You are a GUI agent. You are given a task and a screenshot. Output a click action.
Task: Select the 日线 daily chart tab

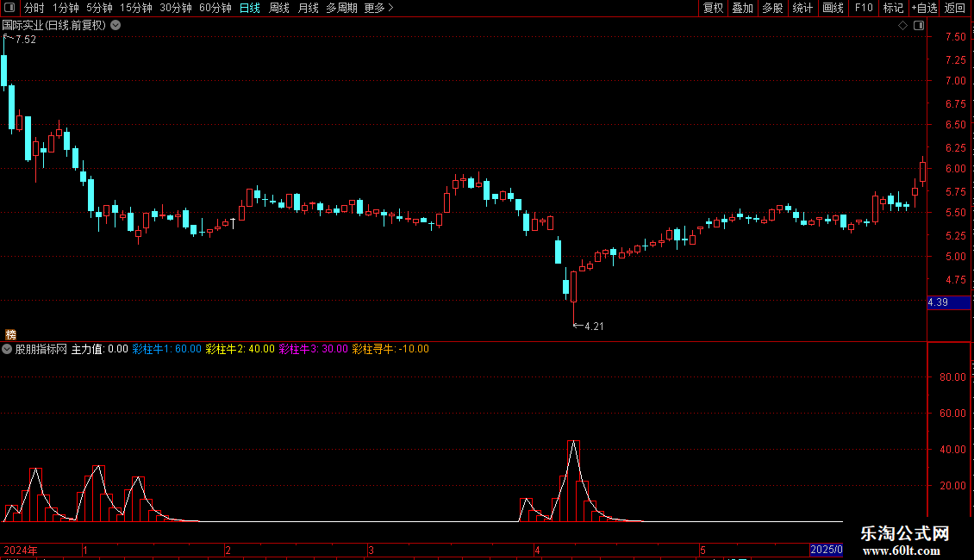click(x=250, y=8)
